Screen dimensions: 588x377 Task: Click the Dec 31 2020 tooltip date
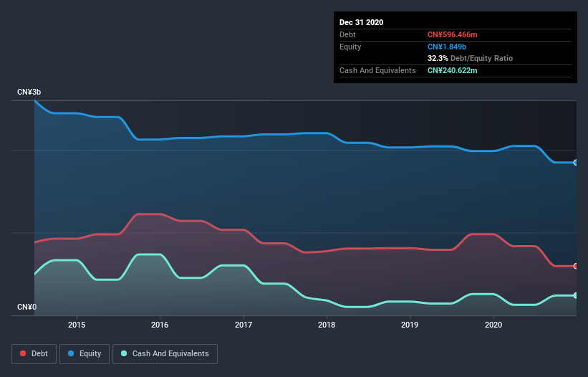point(361,22)
